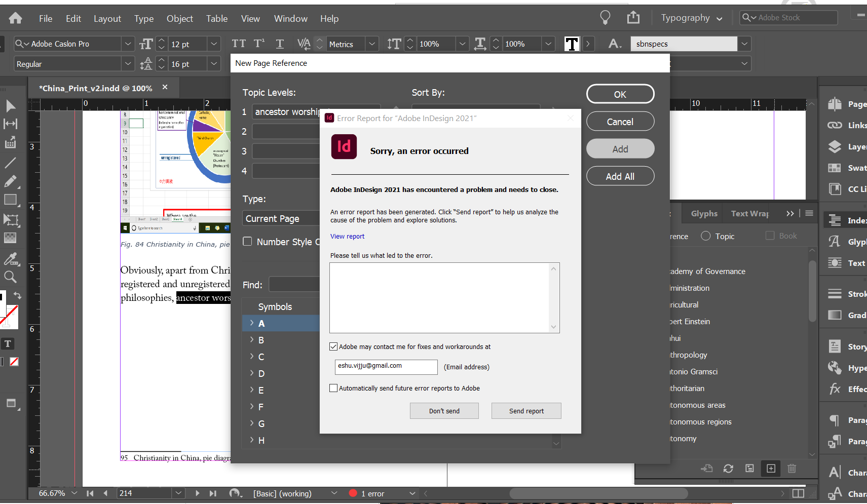
Task: Open the Object menu
Action: (180, 18)
